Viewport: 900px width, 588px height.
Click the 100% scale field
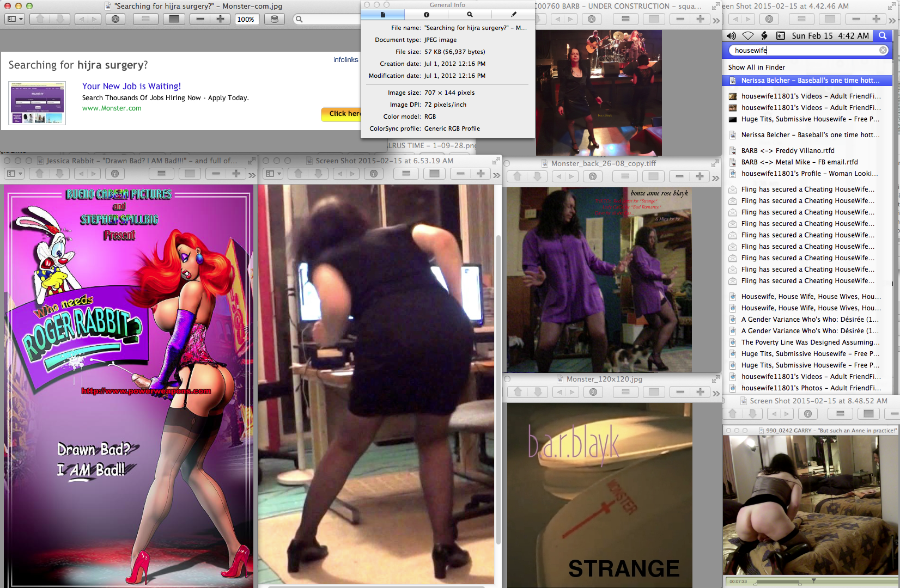click(x=246, y=19)
